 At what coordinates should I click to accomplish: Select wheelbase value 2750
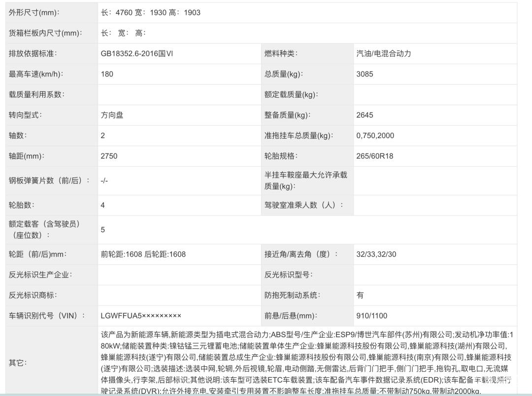(x=109, y=156)
